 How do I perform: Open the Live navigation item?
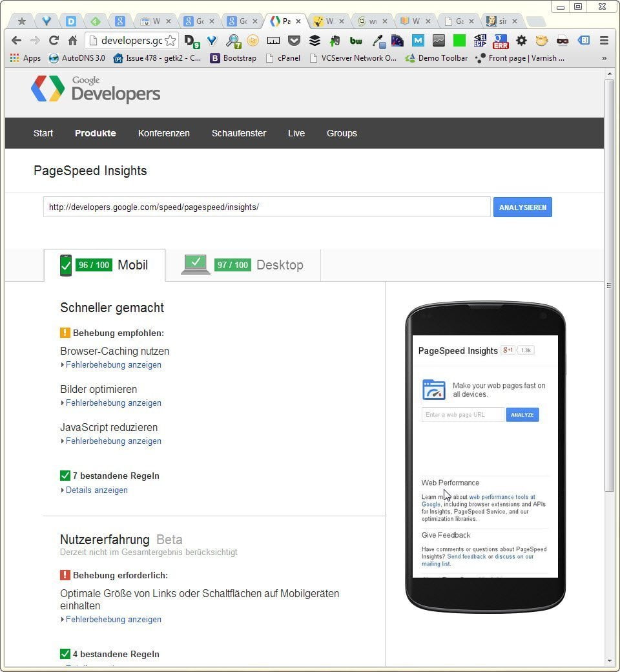coord(296,133)
